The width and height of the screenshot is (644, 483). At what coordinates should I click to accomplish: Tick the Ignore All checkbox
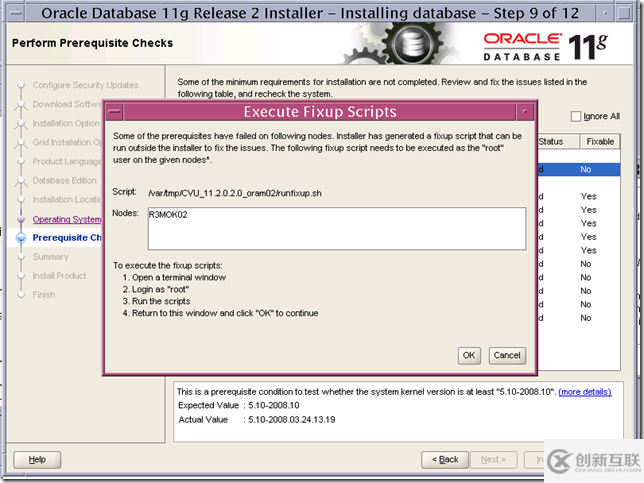[576, 116]
